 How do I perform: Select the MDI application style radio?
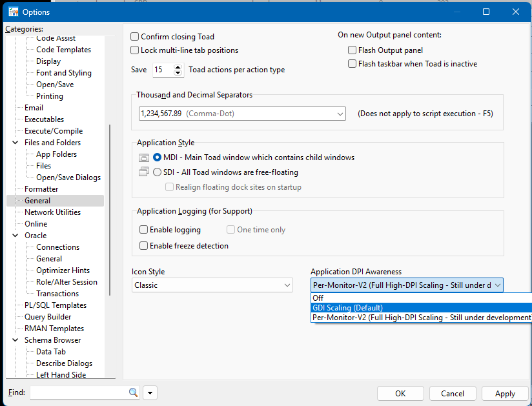(x=157, y=157)
